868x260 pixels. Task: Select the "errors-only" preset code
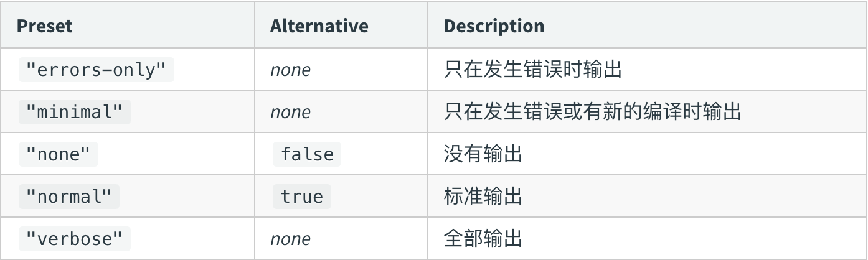(x=96, y=70)
